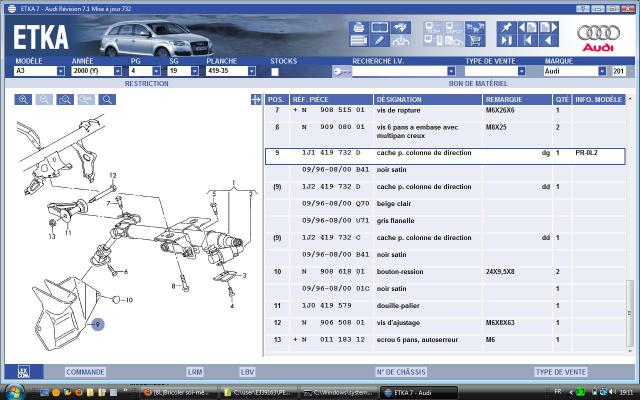Viewport: 640px width, 400px height.
Task: Click the N° DE CHÂSSIS button
Action: click(401, 372)
